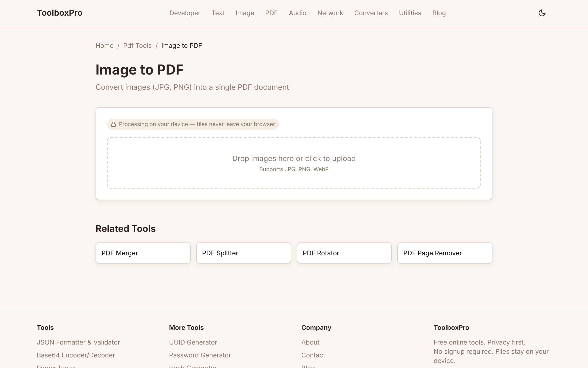
Task: Click the footer Tools column heading
Action: [x=45, y=328]
